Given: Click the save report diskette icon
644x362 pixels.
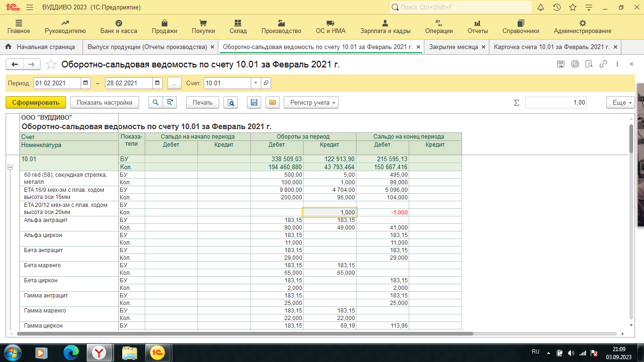Looking at the screenshot, I should [x=254, y=103].
